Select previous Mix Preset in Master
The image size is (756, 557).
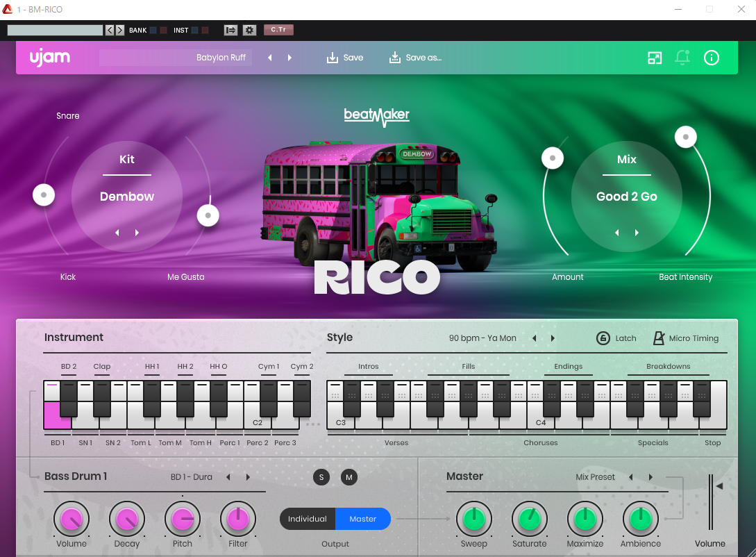pos(630,477)
